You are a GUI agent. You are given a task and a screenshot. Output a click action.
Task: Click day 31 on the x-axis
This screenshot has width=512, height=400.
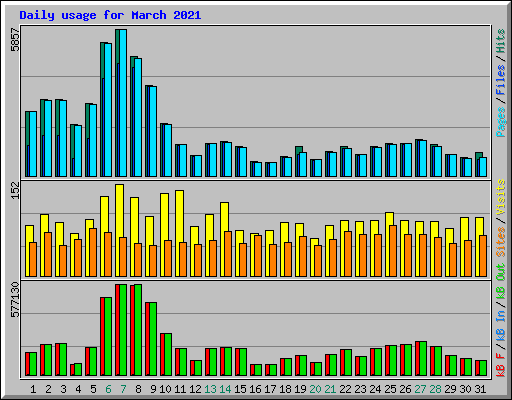point(480,389)
